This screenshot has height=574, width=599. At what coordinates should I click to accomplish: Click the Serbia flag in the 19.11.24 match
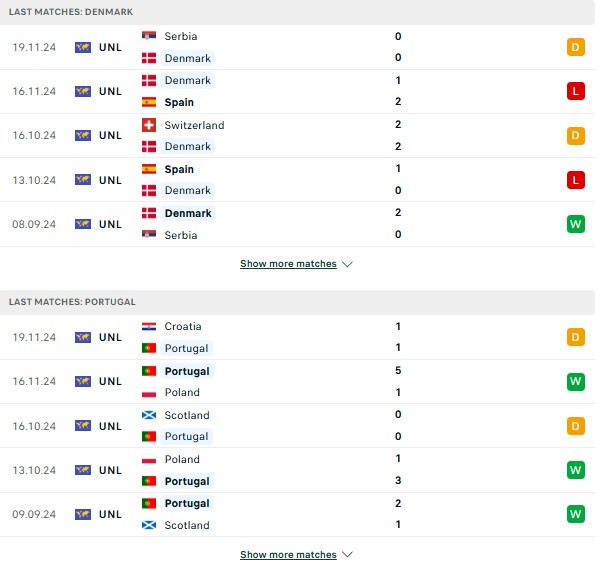tap(149, 36)
